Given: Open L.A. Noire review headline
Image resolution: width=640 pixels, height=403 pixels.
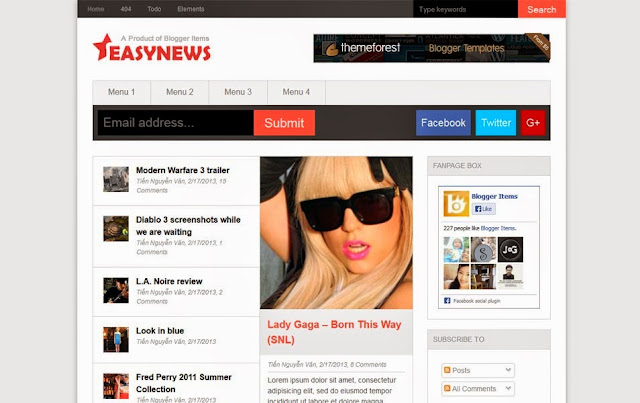Looking at the screenshot, I should pyautogui.click(x=169, y=281).
